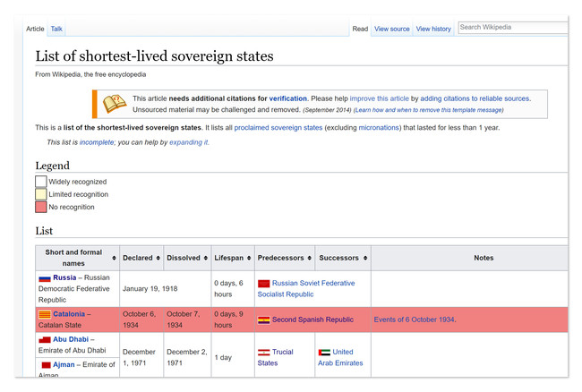Open the United Arab Emirates link

tap(340, 357)
